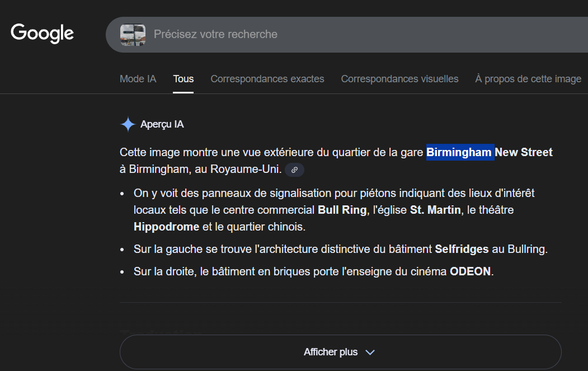Open the Correspondances exactes tab
588x371 pixels.
pos(267,79)
